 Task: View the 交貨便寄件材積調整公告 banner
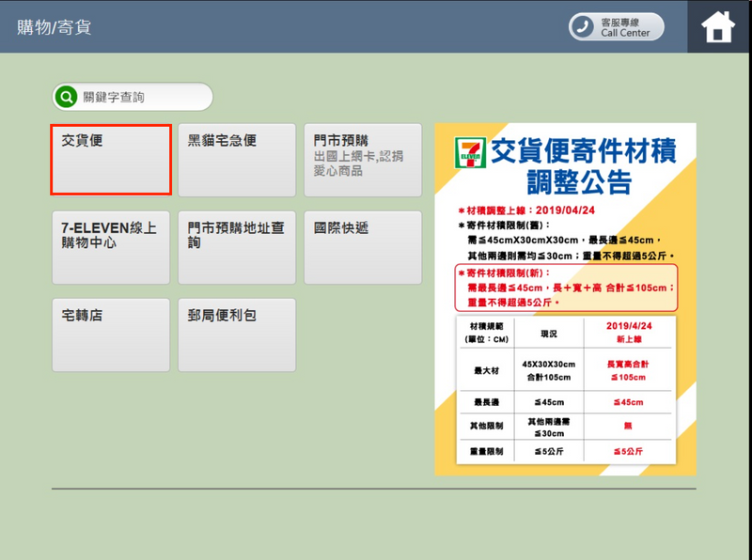coord(566,299)
